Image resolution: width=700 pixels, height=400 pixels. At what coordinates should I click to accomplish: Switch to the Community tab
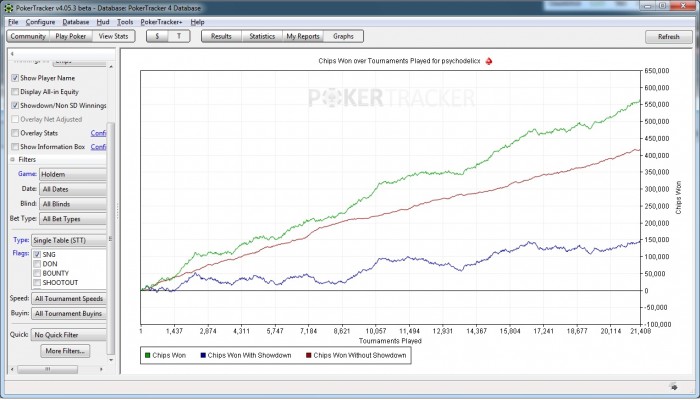pos(28,37)
